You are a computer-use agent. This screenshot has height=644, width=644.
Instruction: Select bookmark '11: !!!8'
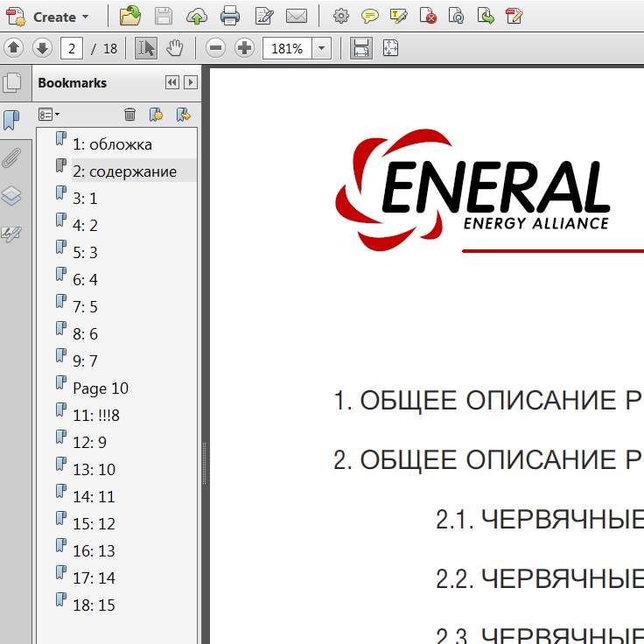96,416
